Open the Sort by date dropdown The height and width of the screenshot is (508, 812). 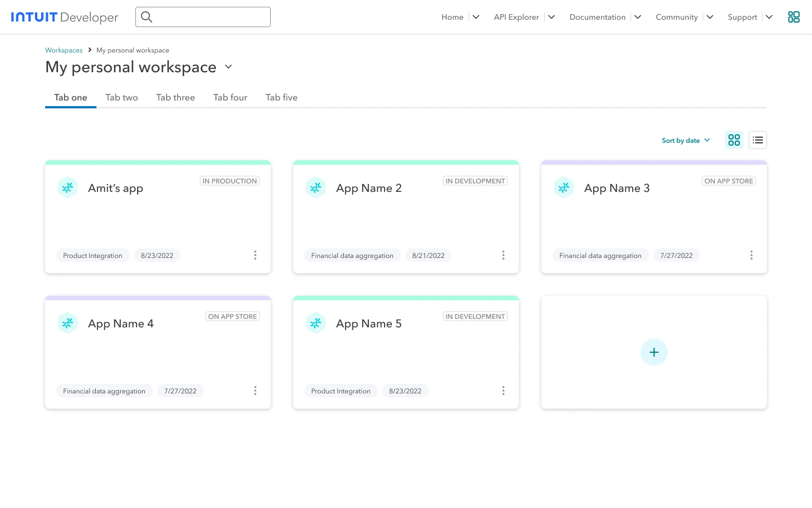pyautogui.click(x=686, y=141)
